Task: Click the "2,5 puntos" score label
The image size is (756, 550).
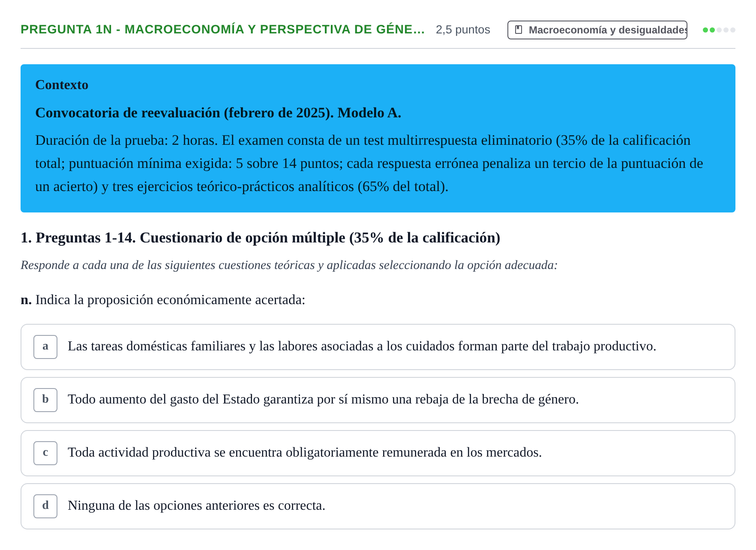Action: pos(463,30)
